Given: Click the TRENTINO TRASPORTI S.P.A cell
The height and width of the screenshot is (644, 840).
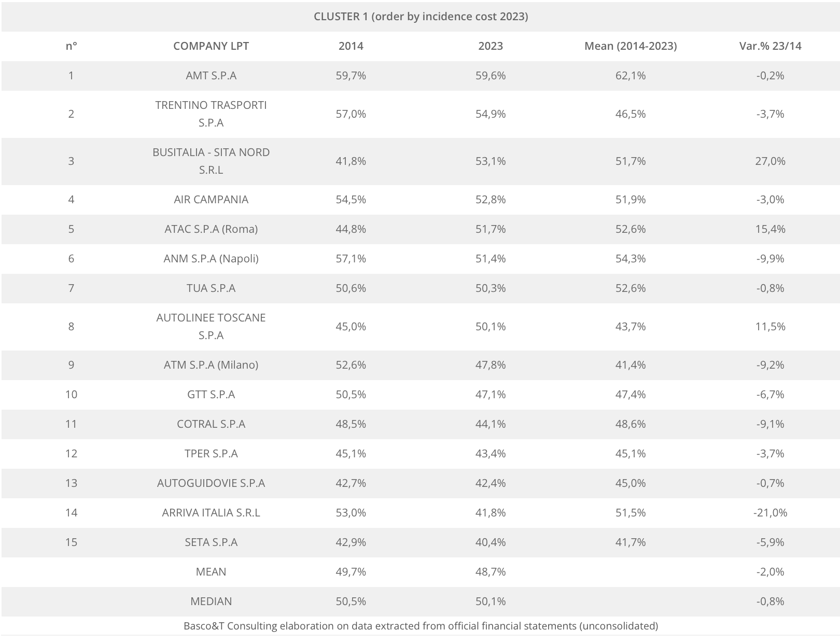Looking at the screenshot, I should 211,114.
